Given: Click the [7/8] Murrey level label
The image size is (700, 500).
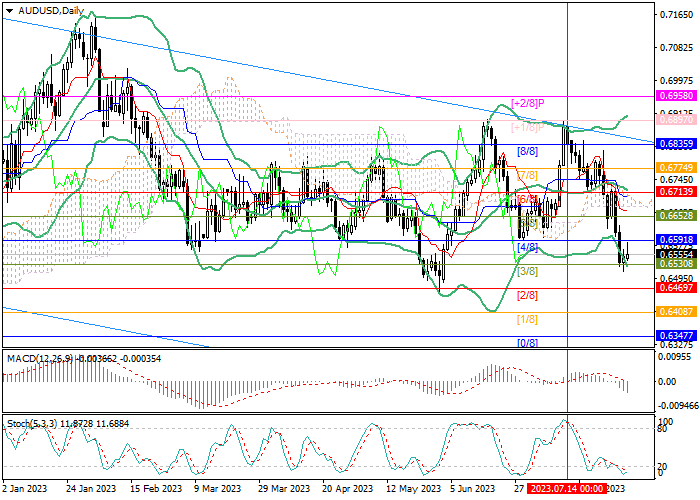Looking at the screenshot, I should tap(527, 175).
